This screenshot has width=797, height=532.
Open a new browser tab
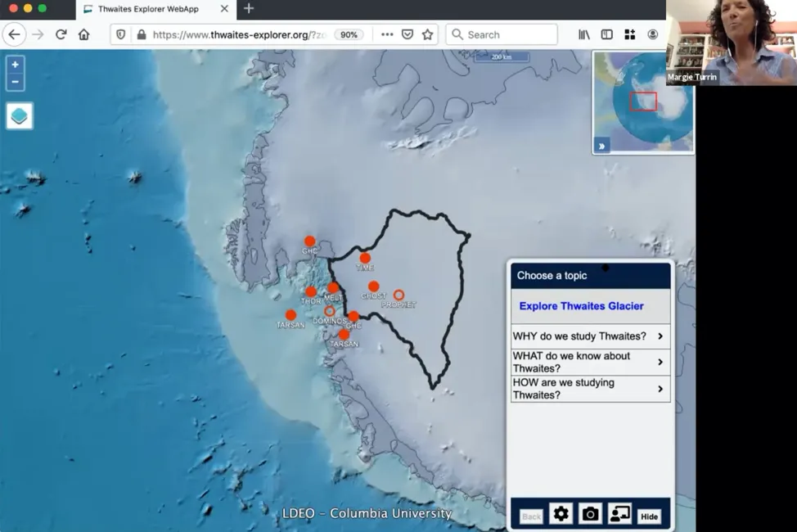[249, 9]
